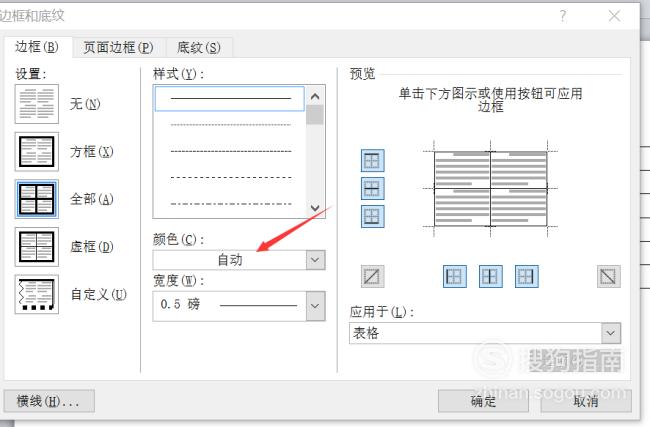Choose the fine dotted line style
Screen dimensions: 650x427
pyautogui.click(x=230, y=125)
